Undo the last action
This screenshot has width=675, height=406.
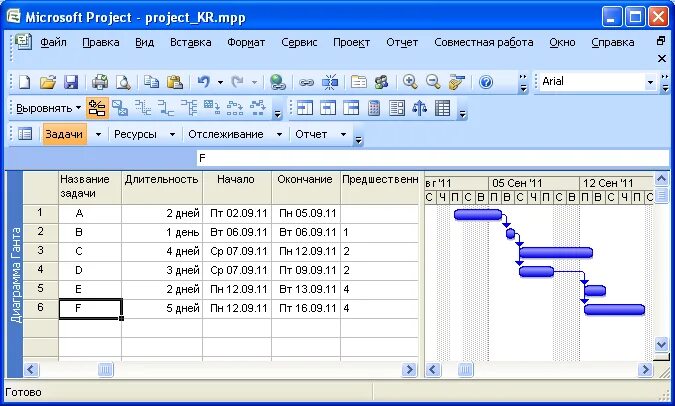point(204,82)
